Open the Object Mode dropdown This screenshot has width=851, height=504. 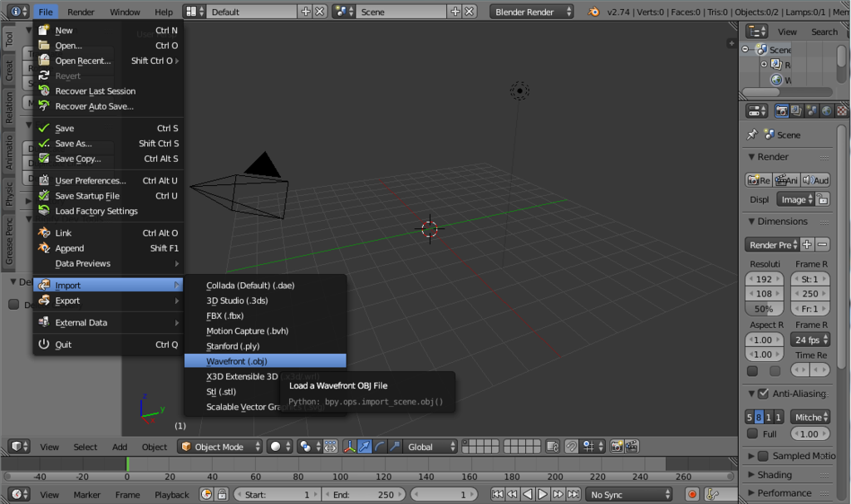tap(220, 447)
